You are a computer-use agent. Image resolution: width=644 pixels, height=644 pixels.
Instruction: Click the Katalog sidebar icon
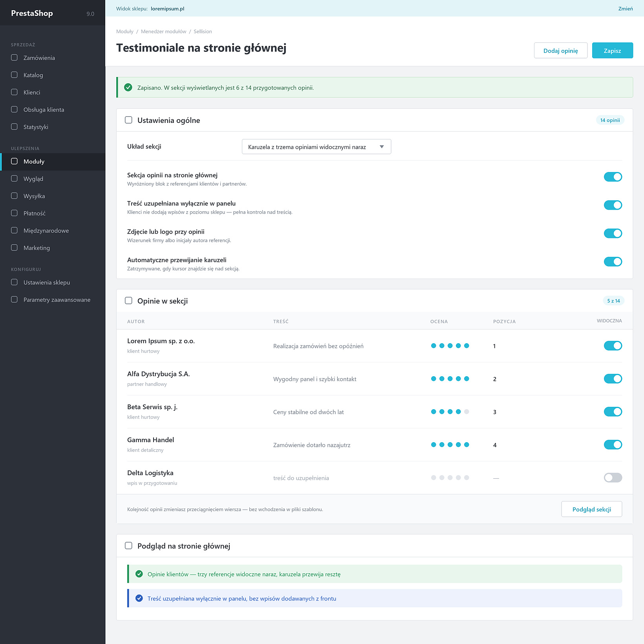coord(14,75)
